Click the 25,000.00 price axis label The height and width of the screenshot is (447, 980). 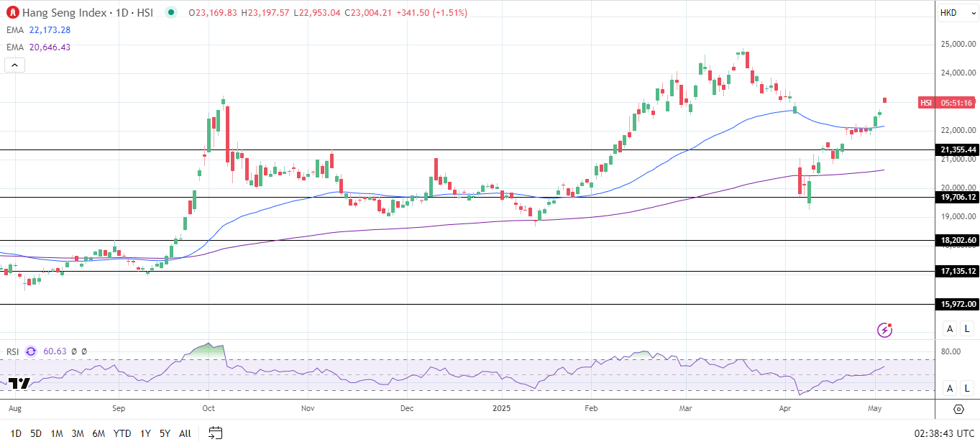(x=958, y=44)
